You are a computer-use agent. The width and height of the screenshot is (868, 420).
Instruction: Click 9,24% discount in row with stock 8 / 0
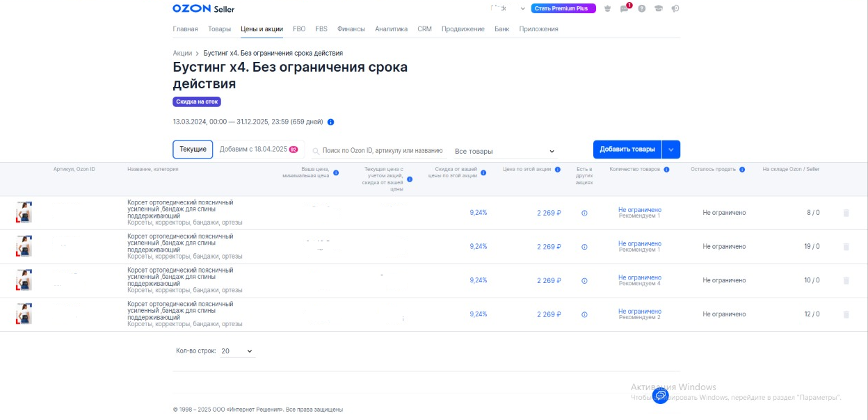[x=479, y=213]
